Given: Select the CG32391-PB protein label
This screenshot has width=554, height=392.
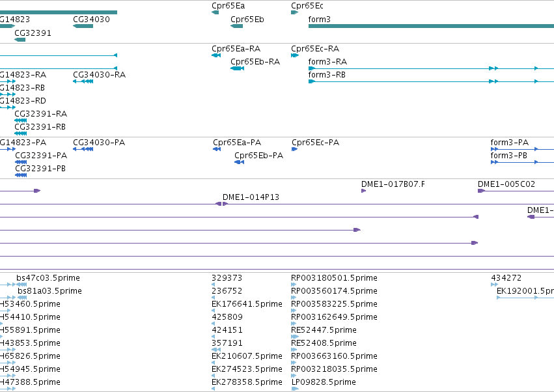Looking at the screenshot, I should pos(40,169).
